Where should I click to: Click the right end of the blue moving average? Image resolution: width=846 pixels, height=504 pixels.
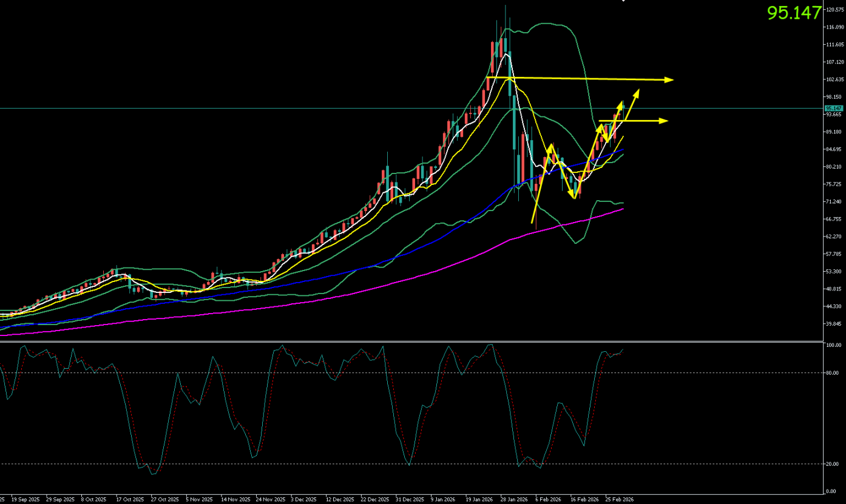tap(623, 150)
